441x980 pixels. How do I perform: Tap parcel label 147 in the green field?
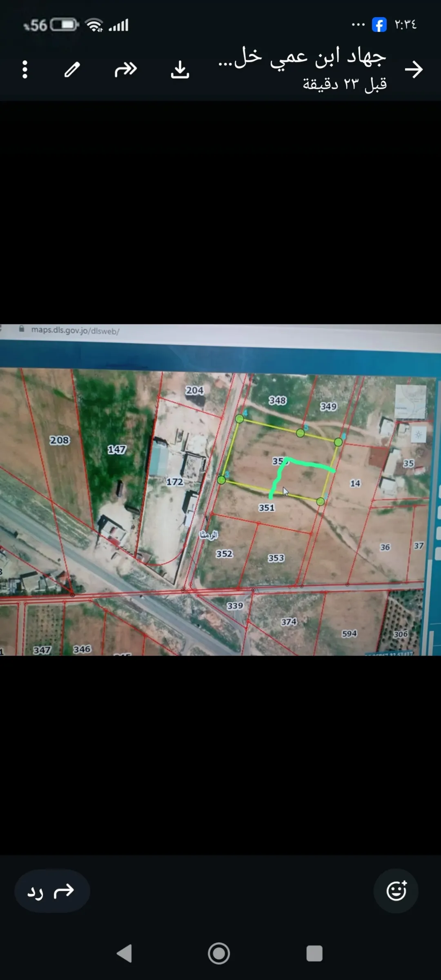pyautogui.click(x=117, y=449)
